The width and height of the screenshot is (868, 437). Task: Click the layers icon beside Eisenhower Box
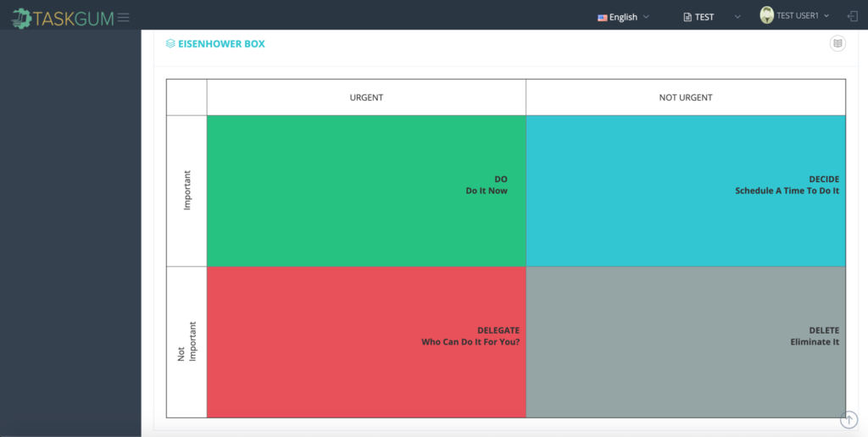(x=170, y=44)
